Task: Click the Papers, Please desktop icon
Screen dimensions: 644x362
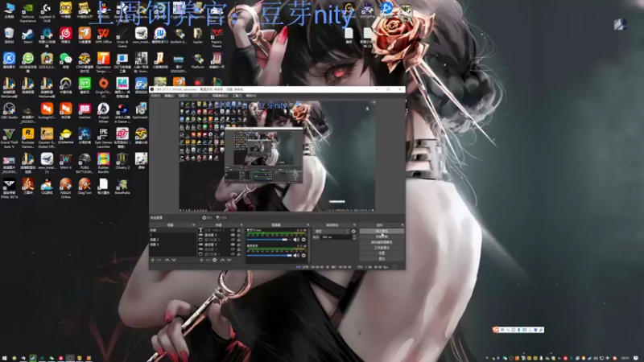Action: 217,37
